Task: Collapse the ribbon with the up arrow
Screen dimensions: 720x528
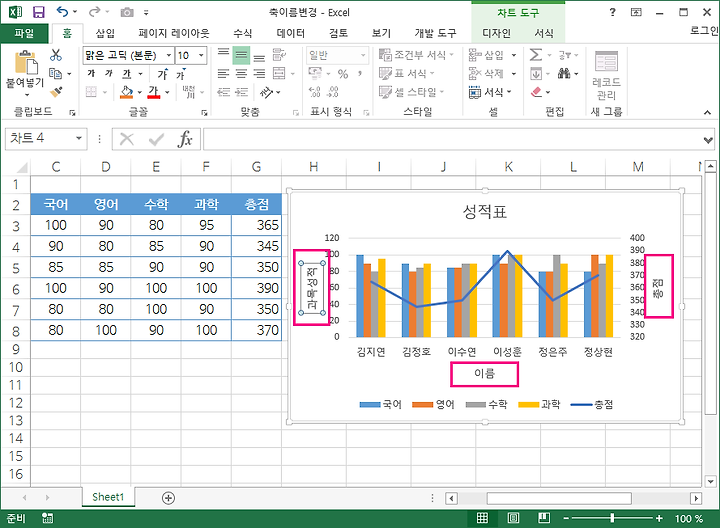Action: coord(707,112)
